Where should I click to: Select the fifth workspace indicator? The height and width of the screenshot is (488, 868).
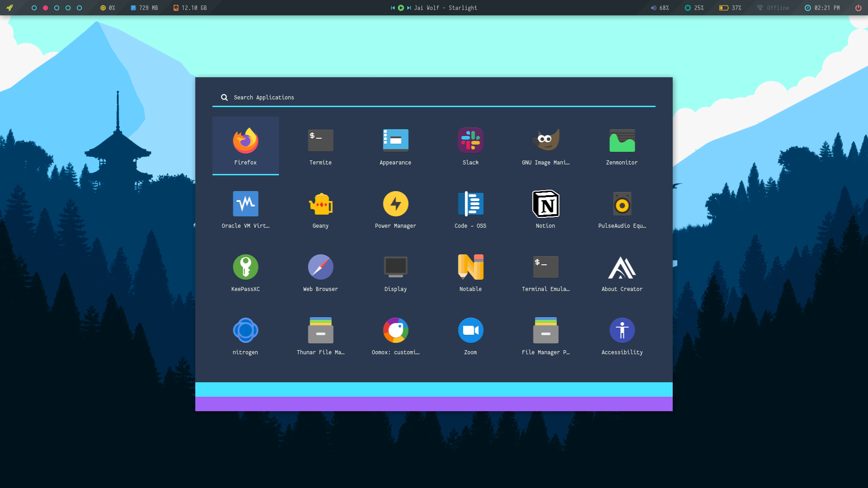(x=79, y=8)
